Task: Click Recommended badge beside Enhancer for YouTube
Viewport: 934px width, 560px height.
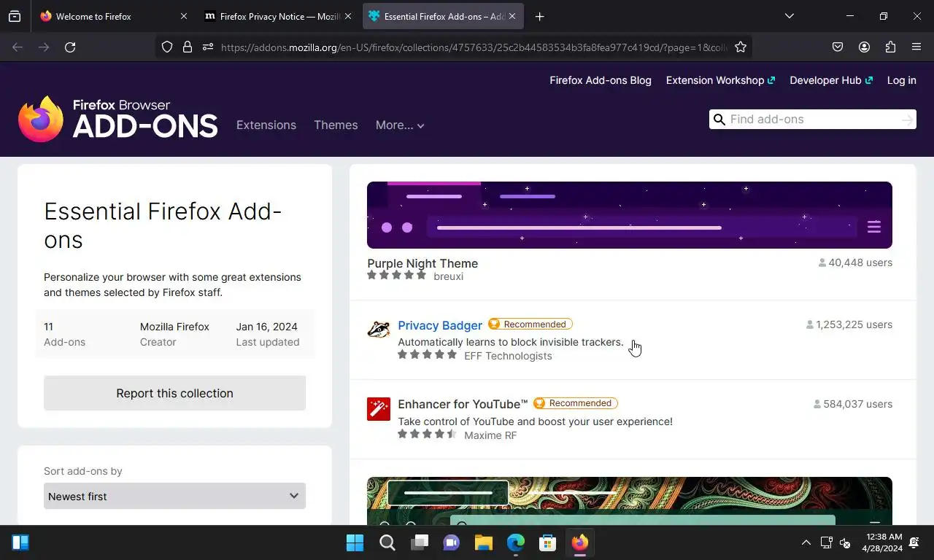Action: (x=576, y=403)
